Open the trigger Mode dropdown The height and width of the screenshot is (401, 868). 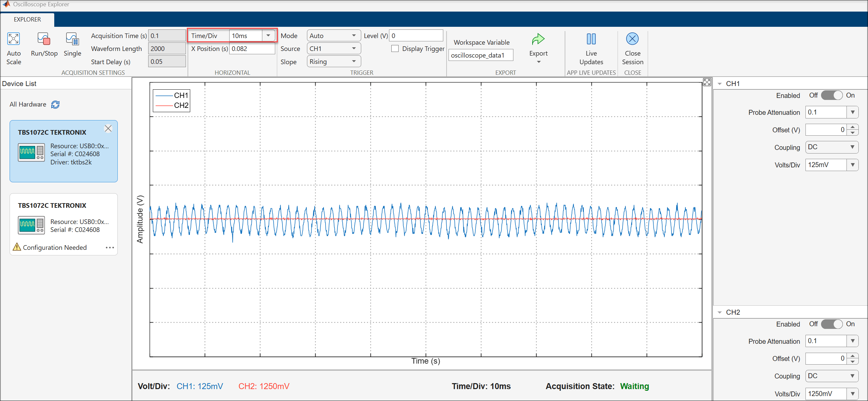coord(333,35)
